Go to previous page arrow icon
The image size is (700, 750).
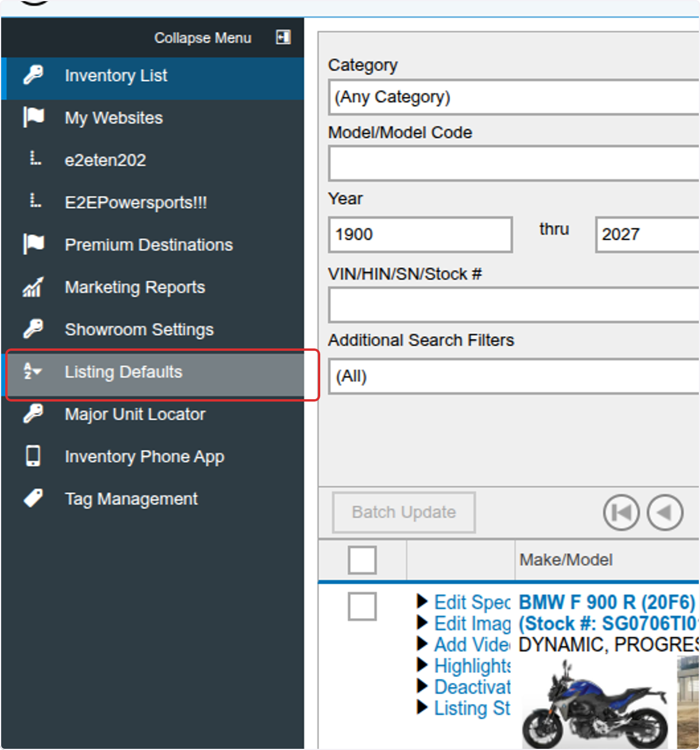pyautogui.click(x=665, y=512)
